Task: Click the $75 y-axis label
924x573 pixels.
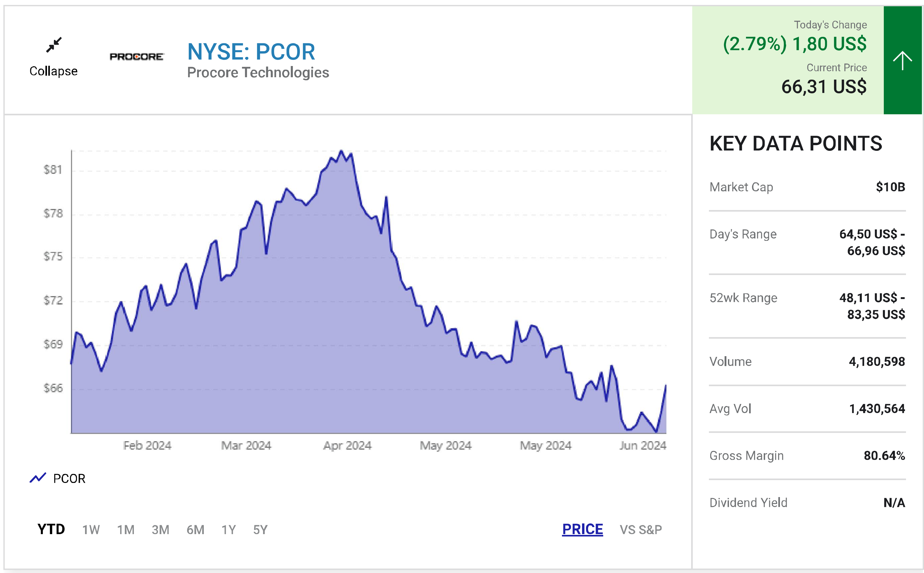Action: [53, 256]
